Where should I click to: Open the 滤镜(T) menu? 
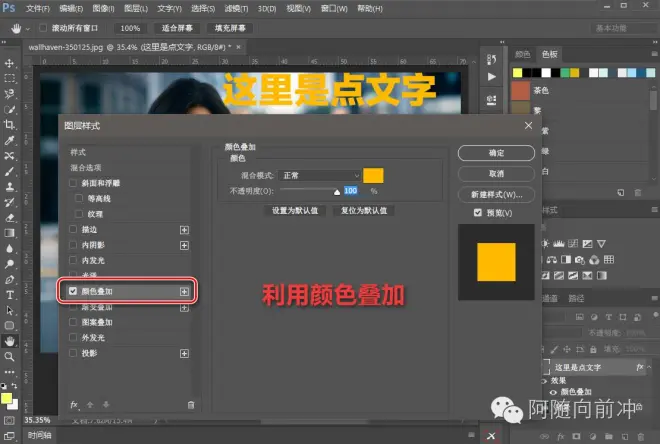[236, 8]
